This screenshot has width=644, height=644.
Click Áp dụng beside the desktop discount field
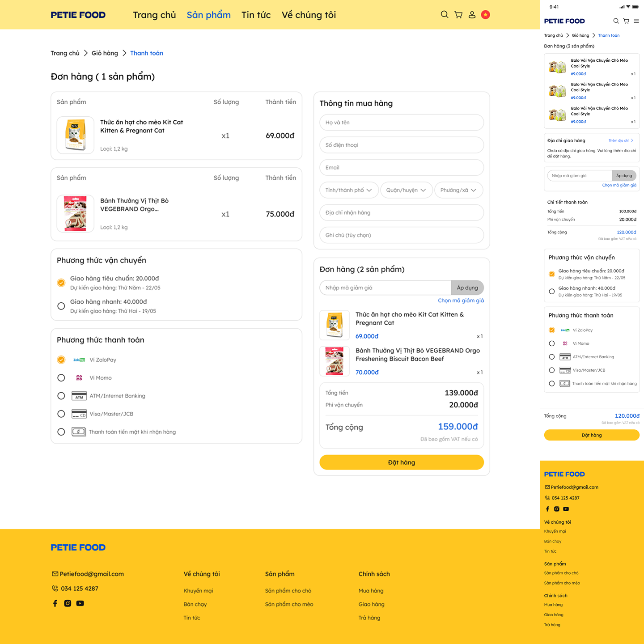tap(467, 288)
